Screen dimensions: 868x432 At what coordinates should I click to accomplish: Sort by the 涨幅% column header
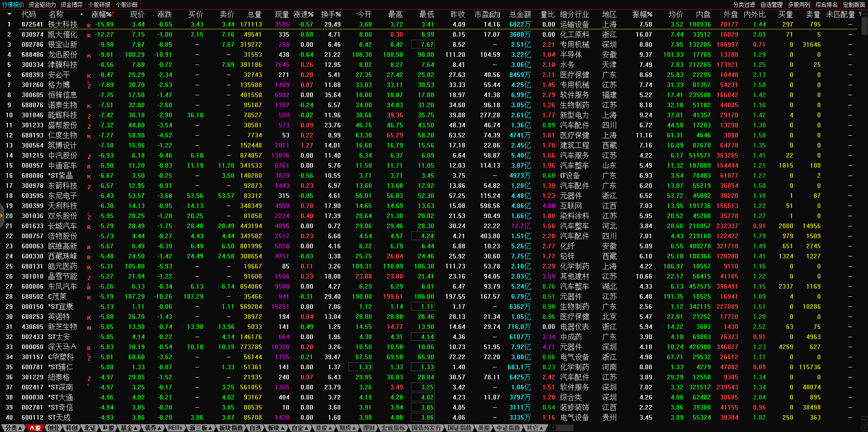[102, 14]
